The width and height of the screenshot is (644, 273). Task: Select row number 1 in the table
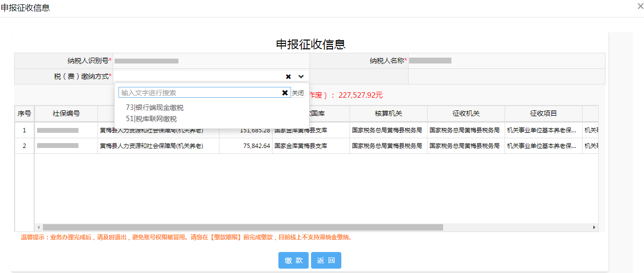[24, 130]
